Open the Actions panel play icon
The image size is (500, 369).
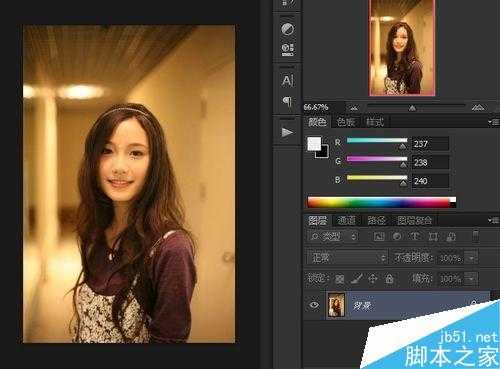[287, 132]
